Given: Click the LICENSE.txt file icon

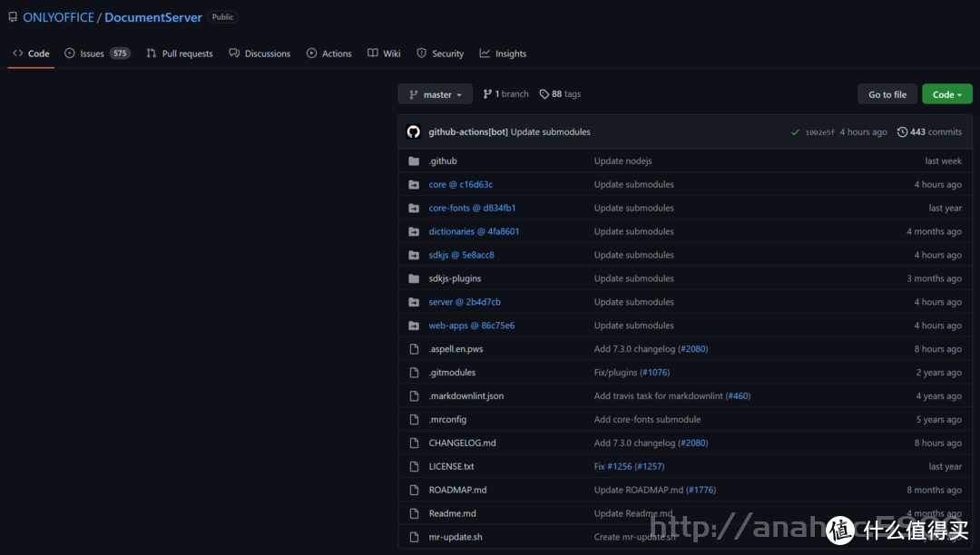Looking at the screenshot, I should click(414, 466).
